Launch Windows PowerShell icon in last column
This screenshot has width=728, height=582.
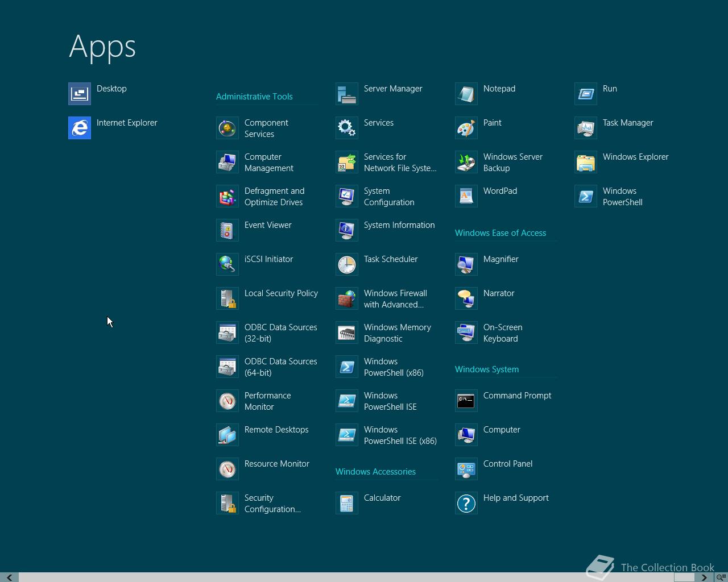tap(586, 196)
